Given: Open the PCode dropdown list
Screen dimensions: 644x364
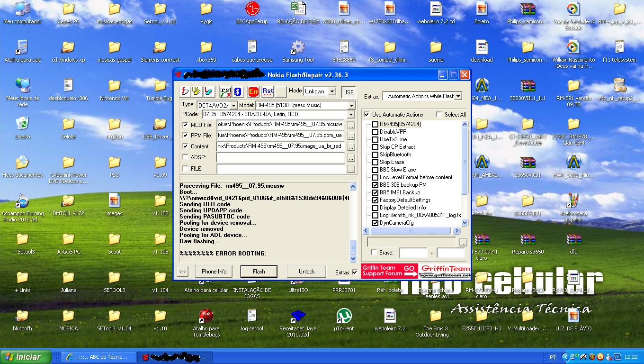Looking at the screenshot, I should (351, 115).
